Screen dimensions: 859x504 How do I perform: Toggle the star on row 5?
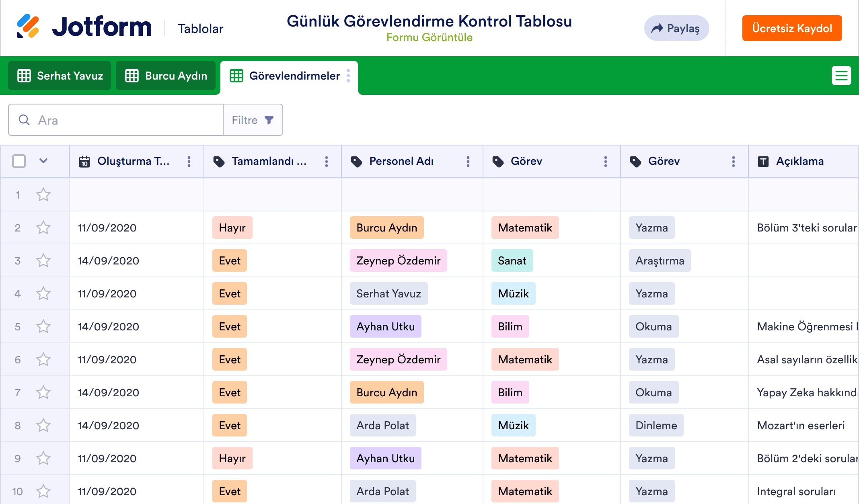43,327
